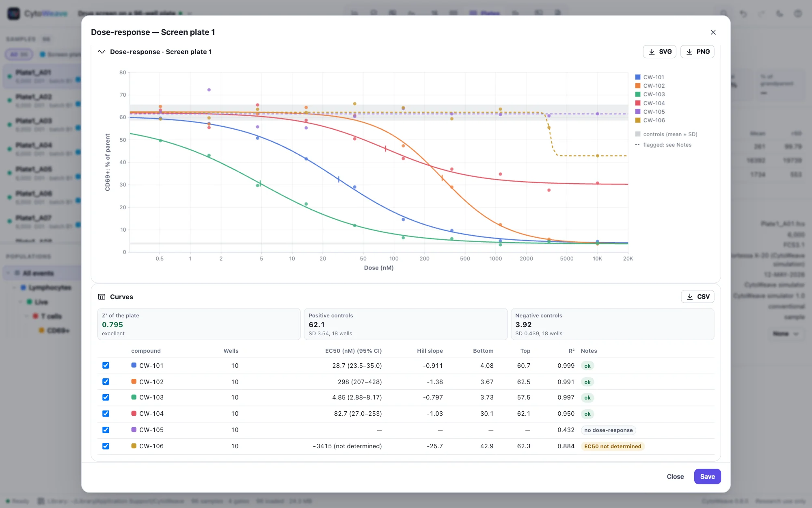Download the chart as SVG
Viewport: 812px width, 508px height.
coord(659,52)
